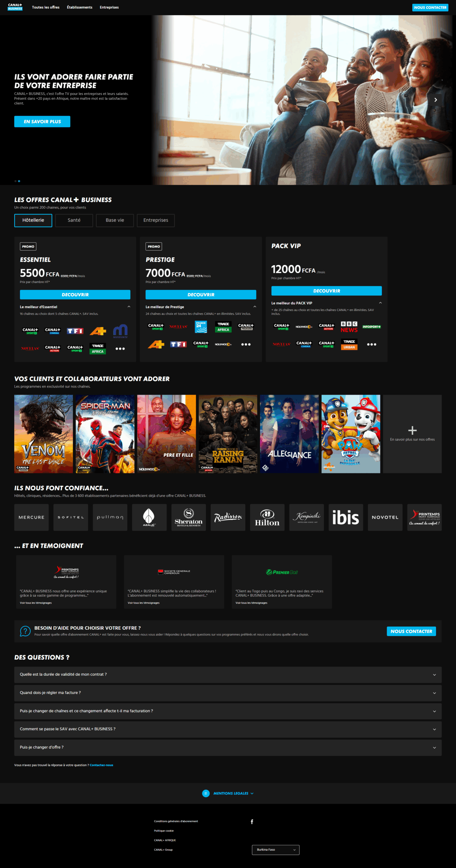Click the Kempinski partner logo
Screen dimensions: 456x868
307,517
